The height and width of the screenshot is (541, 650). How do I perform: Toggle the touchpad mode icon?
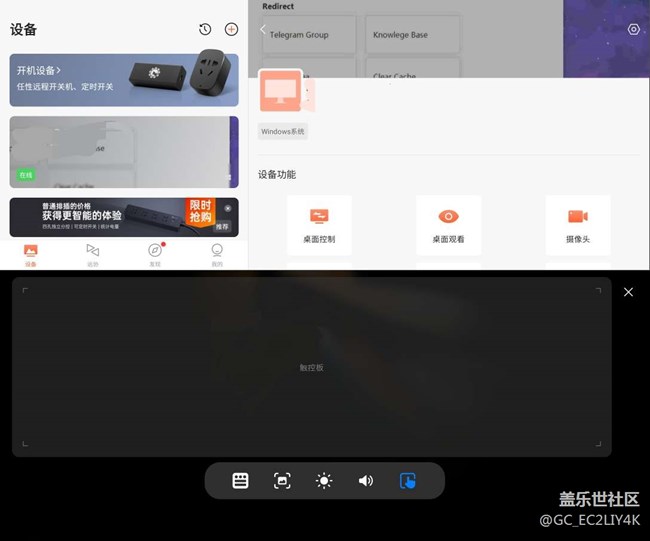(x=407, y=481)
